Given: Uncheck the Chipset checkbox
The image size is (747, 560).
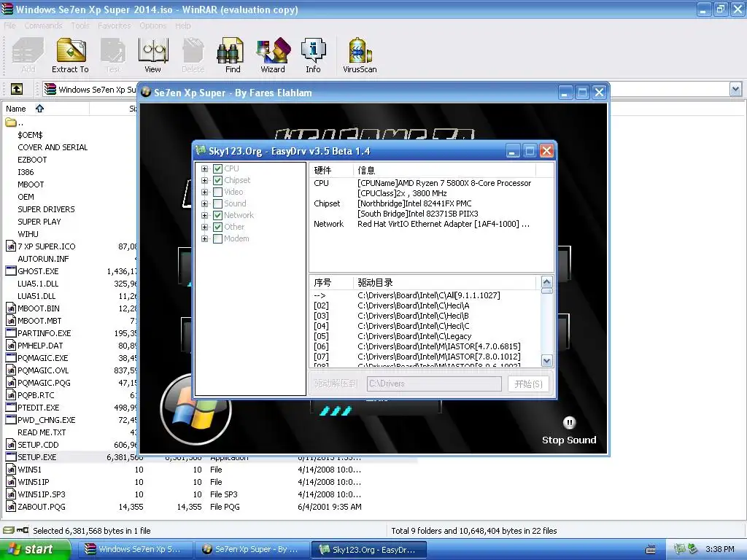Looking at the screenshot, I should tap(217, 181).
